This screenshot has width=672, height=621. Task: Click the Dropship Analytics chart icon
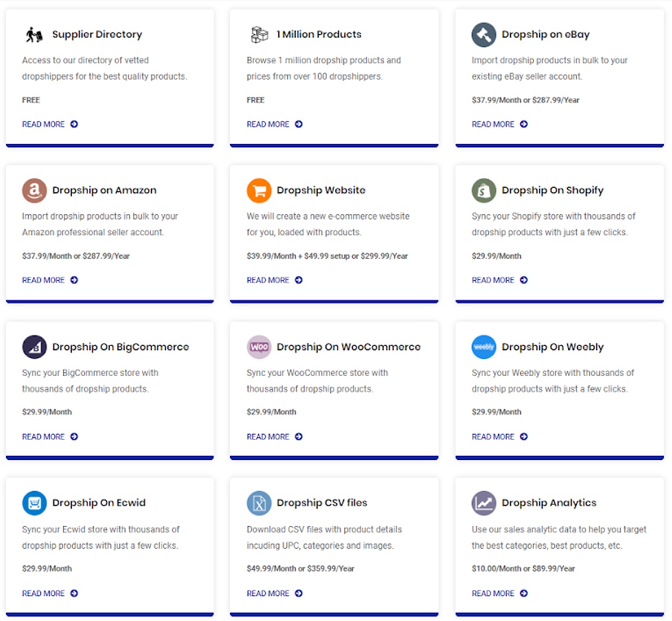pyautogui.click(x=484, y=503)
